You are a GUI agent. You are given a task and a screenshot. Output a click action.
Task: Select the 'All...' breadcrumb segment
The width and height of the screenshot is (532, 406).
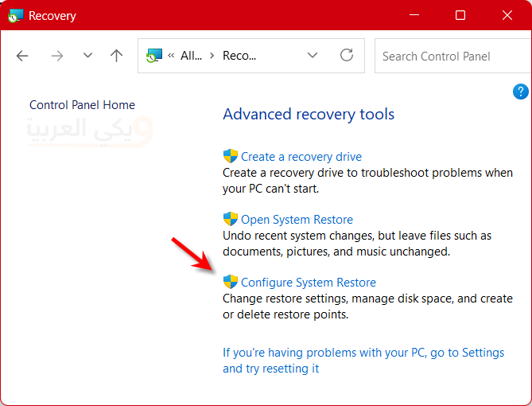click(x=191, y=56)
